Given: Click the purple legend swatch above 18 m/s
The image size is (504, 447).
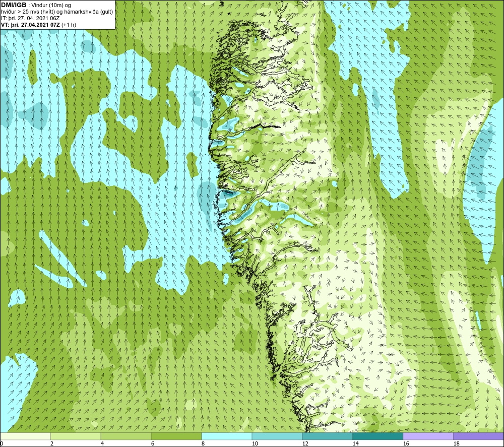Looking at the screenshot, I should coord(478,436).
